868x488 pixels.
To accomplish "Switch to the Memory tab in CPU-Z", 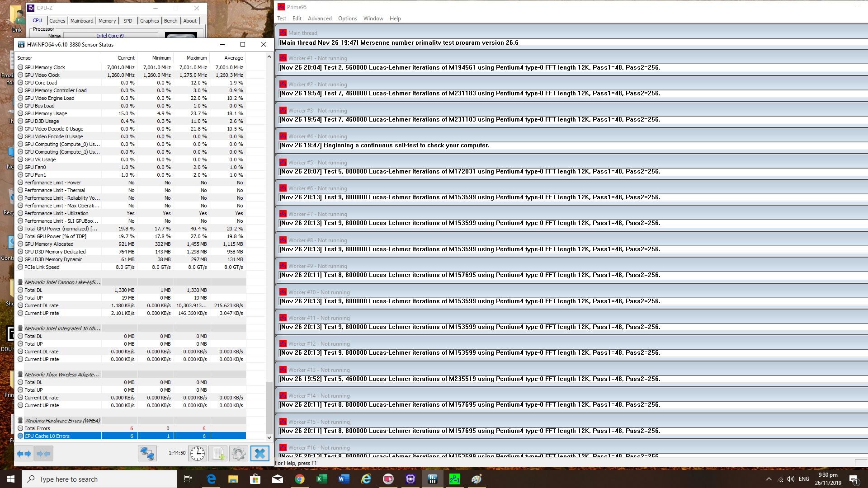I will point(107,21).
